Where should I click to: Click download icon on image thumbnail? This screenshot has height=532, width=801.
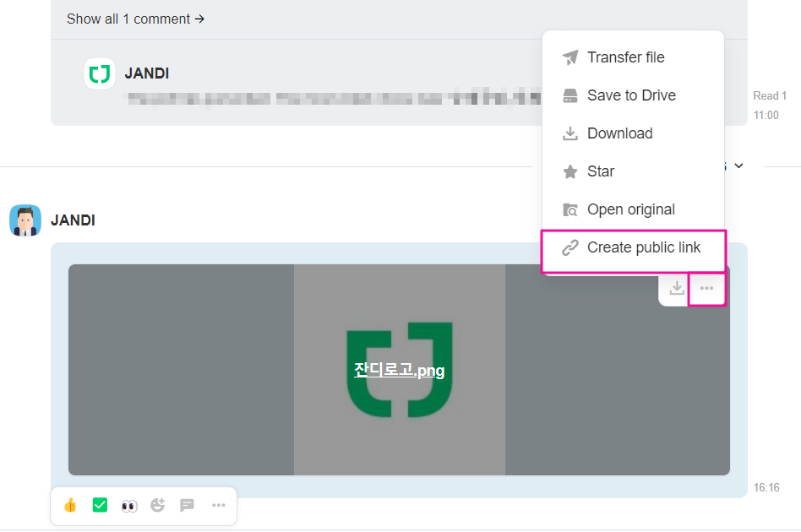tap(677, 288)
